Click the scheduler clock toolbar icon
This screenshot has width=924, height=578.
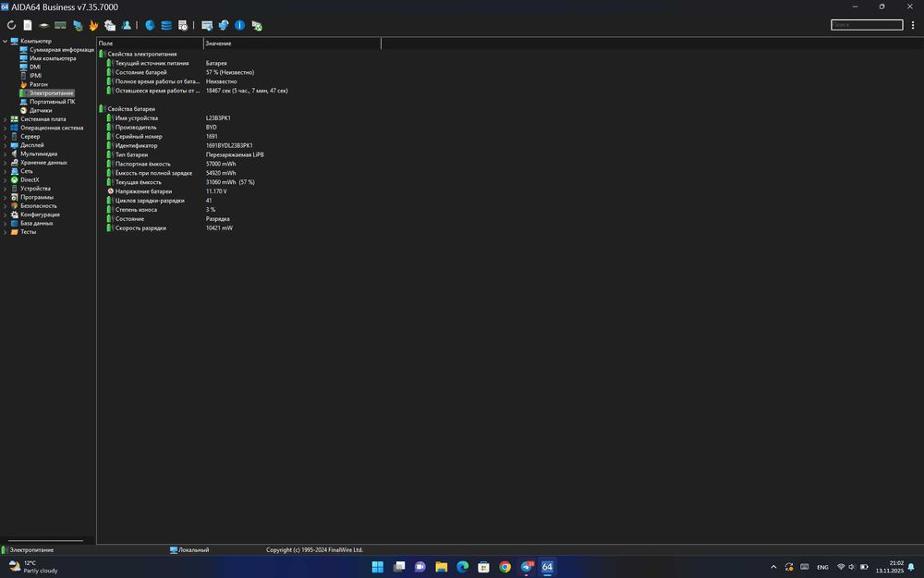(183, 25)
